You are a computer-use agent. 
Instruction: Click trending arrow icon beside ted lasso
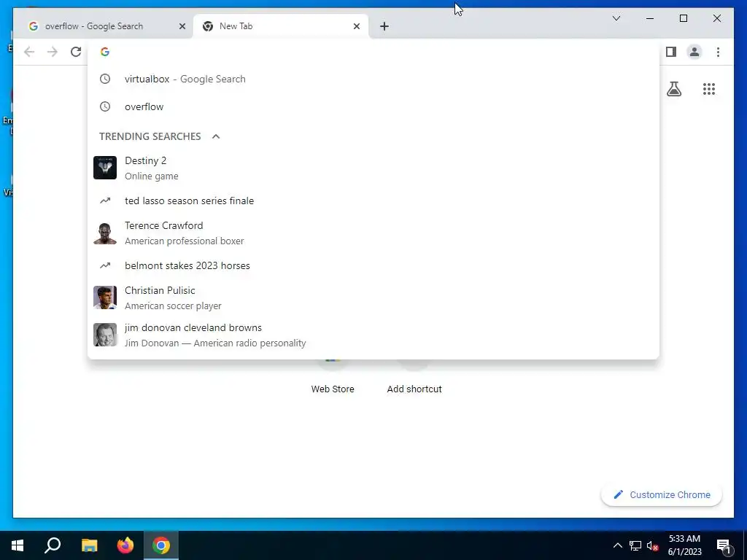[x=105, y=201]
